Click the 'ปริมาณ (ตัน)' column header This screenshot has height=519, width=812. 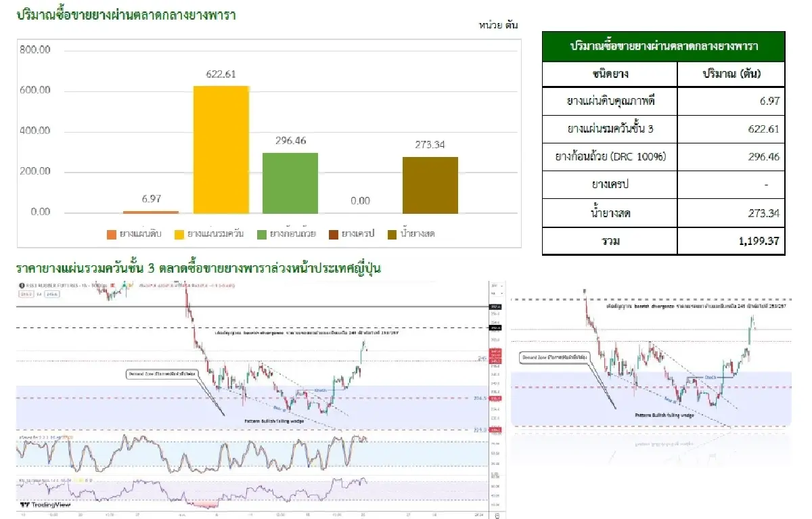tap(732, 74)
